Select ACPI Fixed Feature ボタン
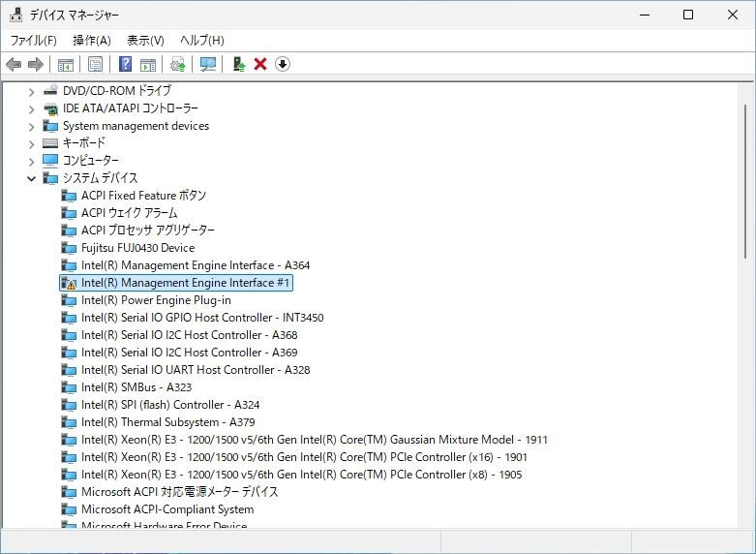Viewport: 756px width, 554px height. pyautogui.click(x=143, y=196)
